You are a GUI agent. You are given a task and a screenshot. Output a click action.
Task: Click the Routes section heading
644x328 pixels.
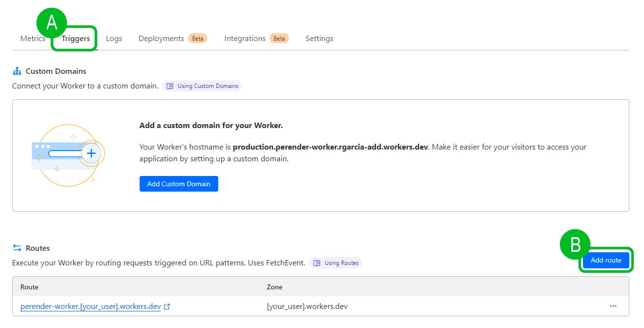click(x=38, y=248)
